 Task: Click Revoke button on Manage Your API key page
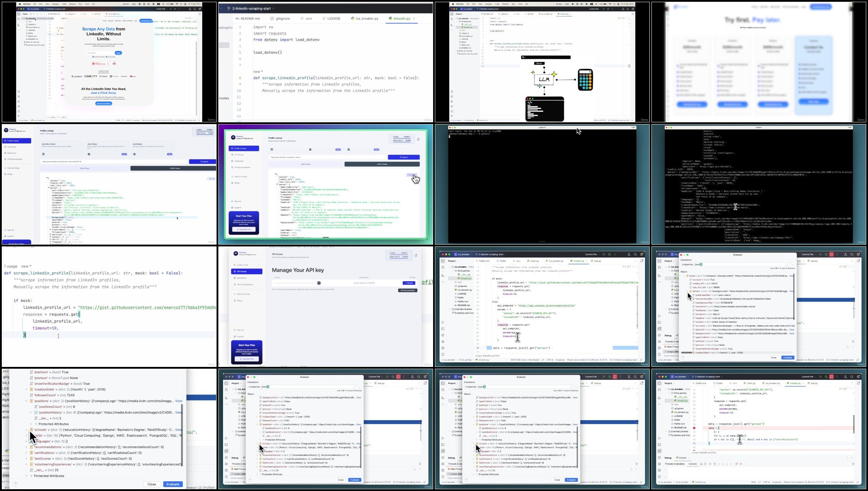408,283
